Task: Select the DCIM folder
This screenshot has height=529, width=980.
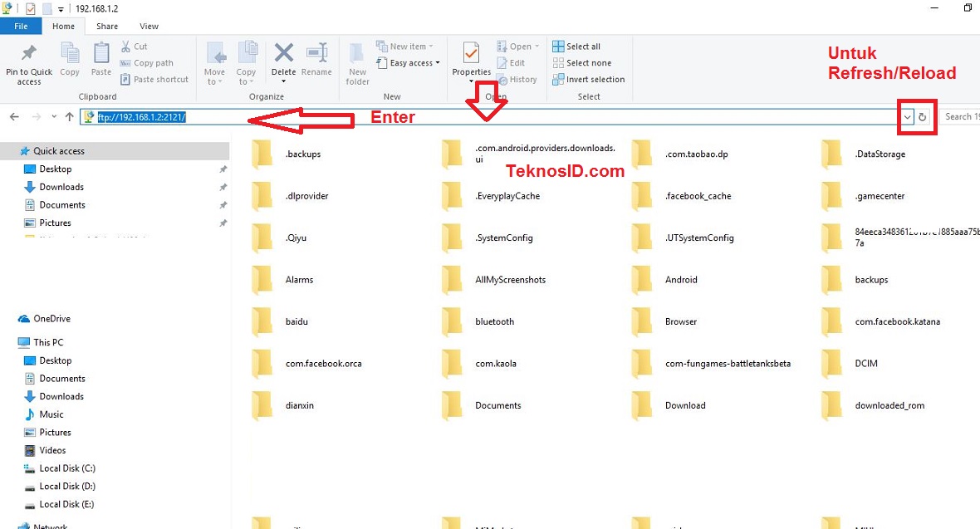Action: point(865,364)
